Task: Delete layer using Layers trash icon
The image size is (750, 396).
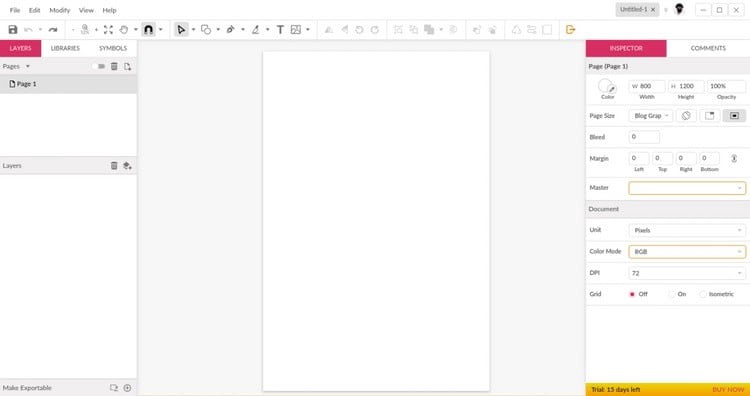Action: click(x=114, y=165)
